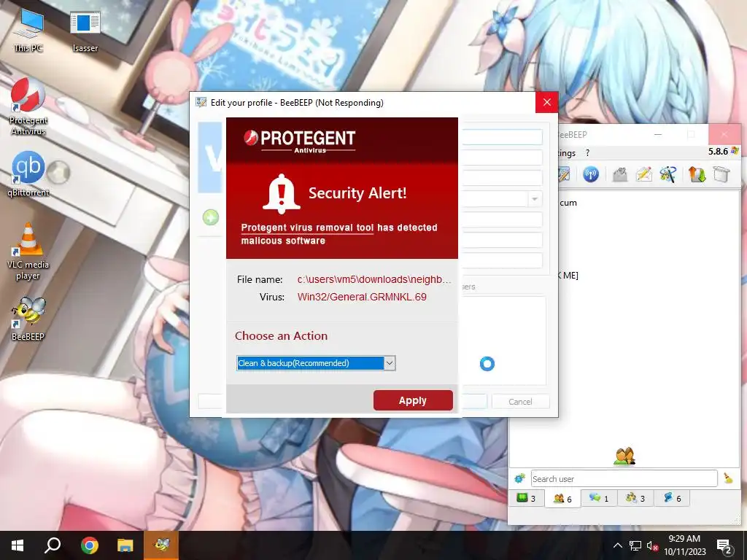The image size is (747, 560).
Task: Click the BeeBEEP gray mailbox toolbar icon
Action: [620, 174]
